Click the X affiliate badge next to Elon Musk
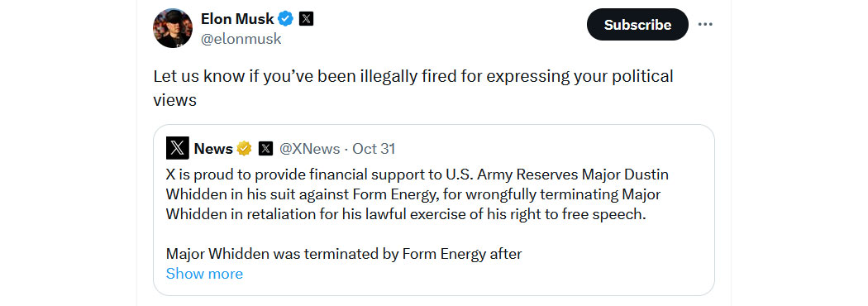 (306, 19)
